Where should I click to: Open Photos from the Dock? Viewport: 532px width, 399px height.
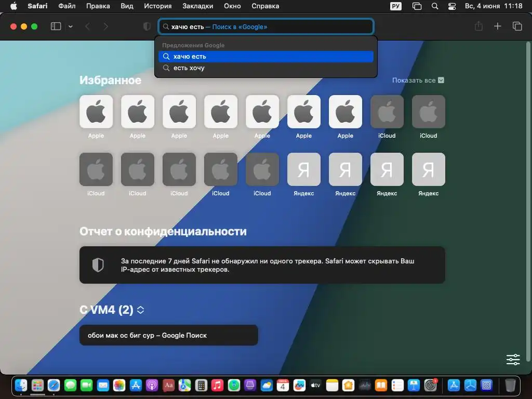(x=119, y=385)
